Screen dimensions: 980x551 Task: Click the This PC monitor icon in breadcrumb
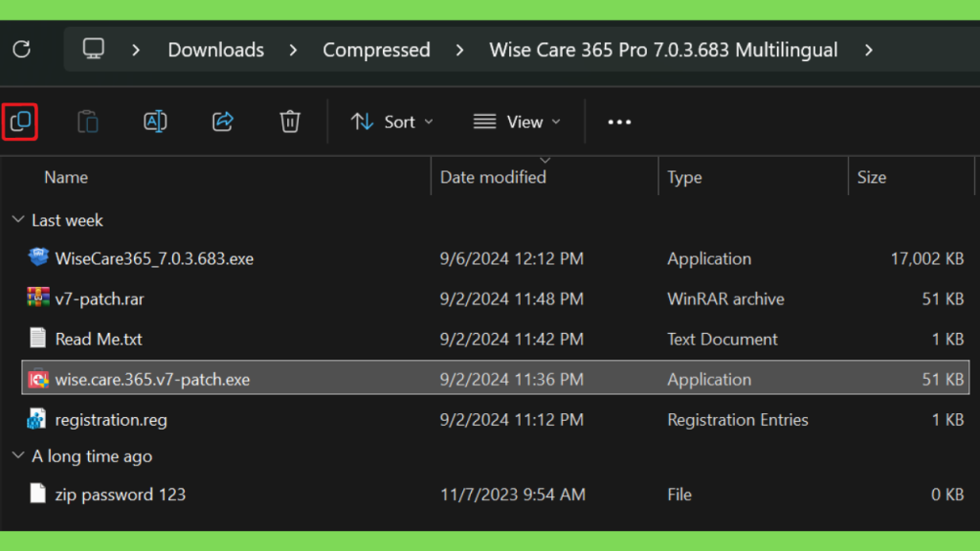click(x=94, y=49)
